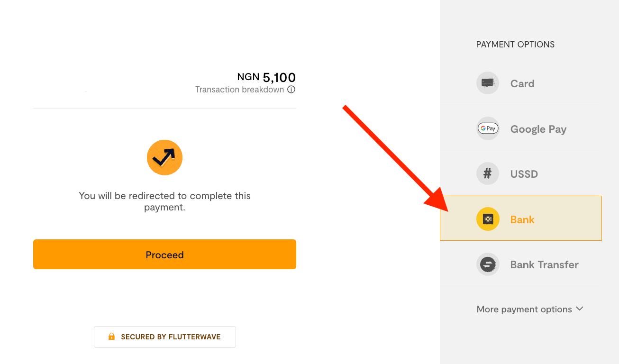Select the Card payment option label
This screenshot has width=619, height=364.
tap(522, 84)
